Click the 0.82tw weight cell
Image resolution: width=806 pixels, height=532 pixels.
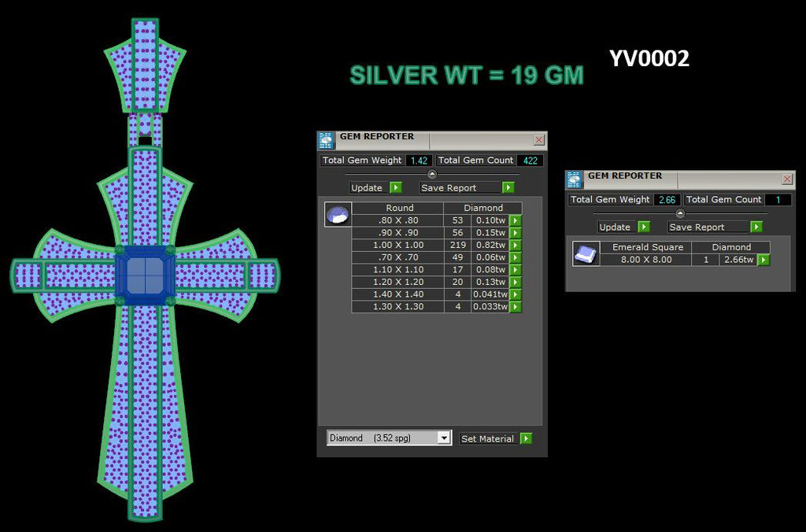(x=490, y=246)
